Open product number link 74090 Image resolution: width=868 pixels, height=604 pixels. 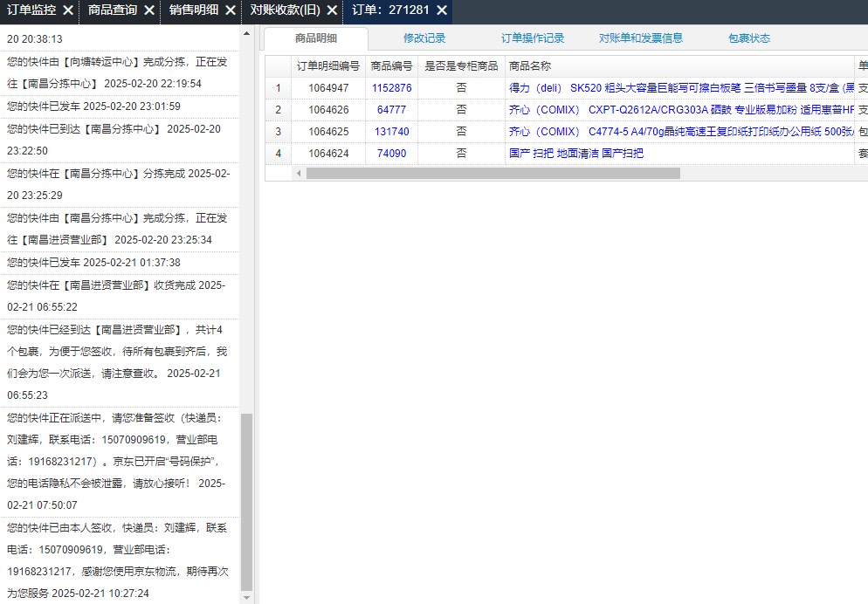click(x=391, y=154)
